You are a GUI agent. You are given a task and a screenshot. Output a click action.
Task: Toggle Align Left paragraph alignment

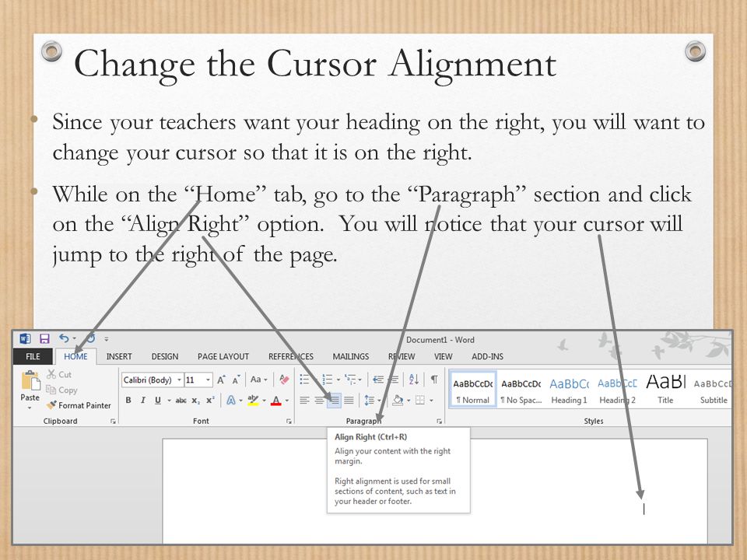(304, 401)
